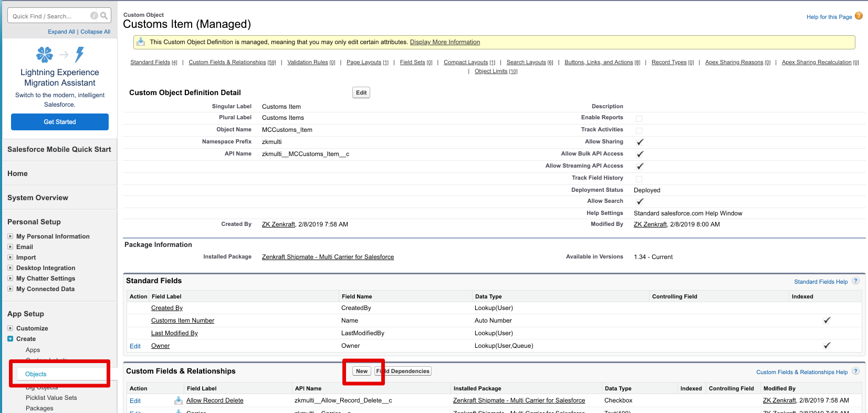Go to Home in the sidebar
Viewport: 868px width, 413px height.
(x=17, y=173)
